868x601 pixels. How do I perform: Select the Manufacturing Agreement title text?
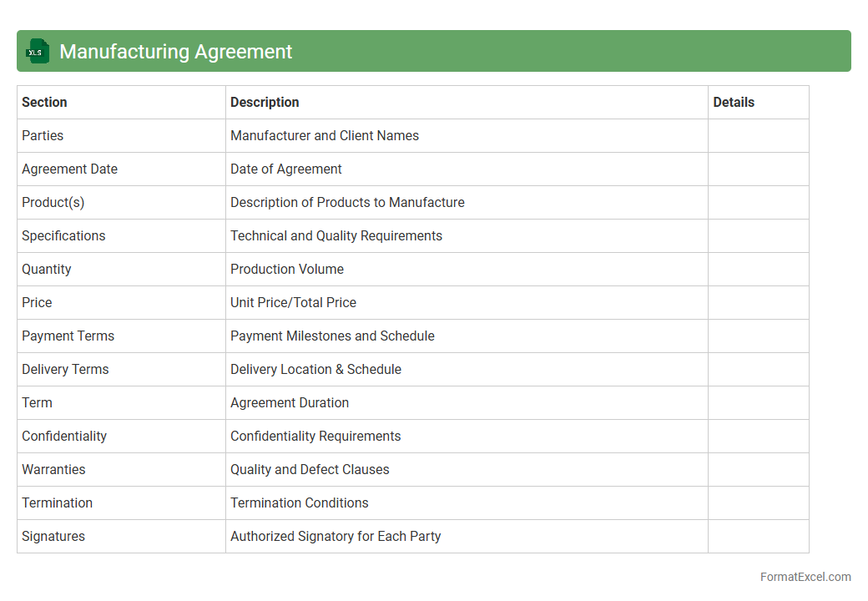[x=175, y=52]
